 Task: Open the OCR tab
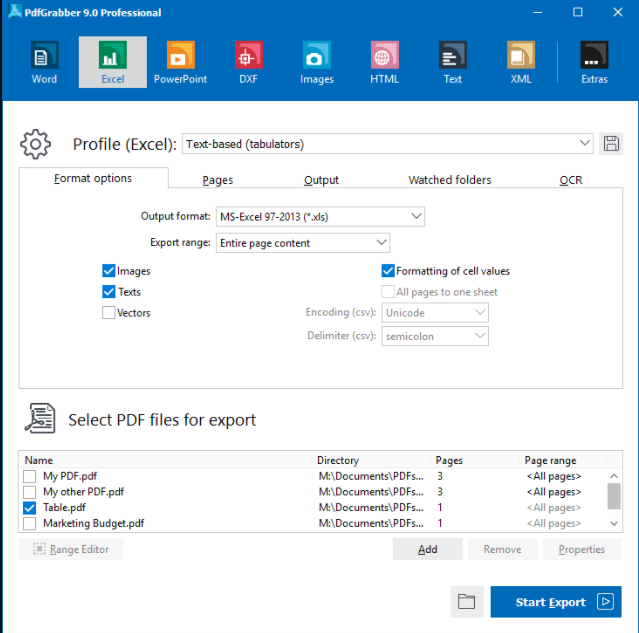pos(571,180)
